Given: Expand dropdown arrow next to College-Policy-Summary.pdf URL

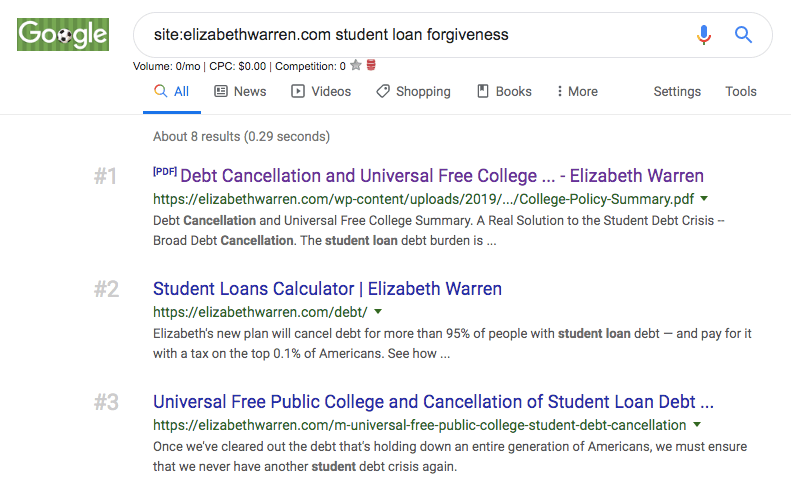Looking at the screenshot, I should (x=704, y=198).
